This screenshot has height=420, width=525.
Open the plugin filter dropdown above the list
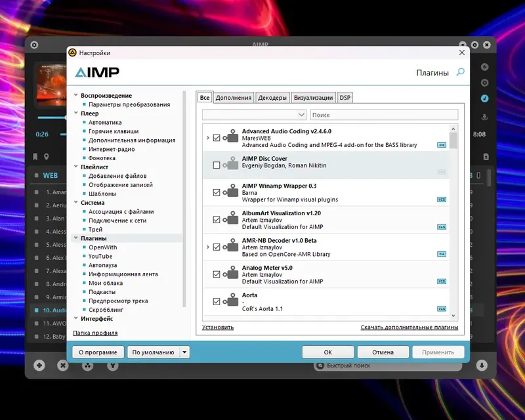click(x=255, y=115)
